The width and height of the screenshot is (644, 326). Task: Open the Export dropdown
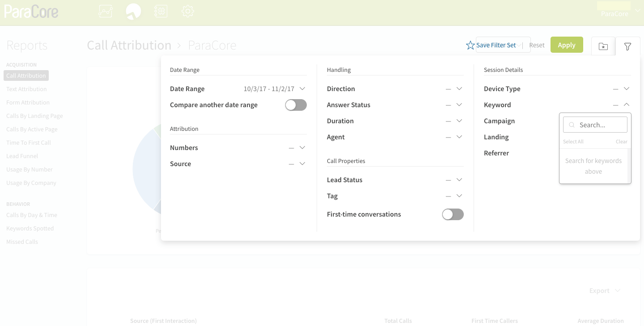coord(605,291)
